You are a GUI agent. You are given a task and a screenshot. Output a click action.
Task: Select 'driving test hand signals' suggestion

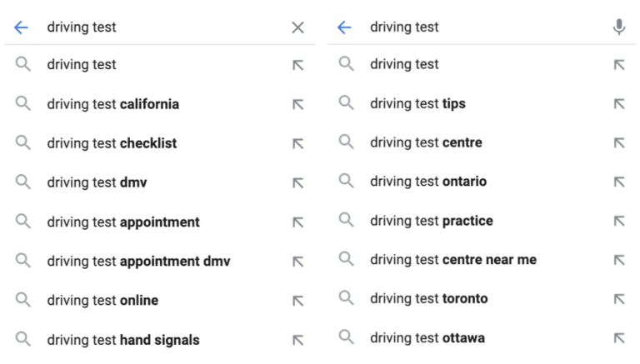point(123,340)
